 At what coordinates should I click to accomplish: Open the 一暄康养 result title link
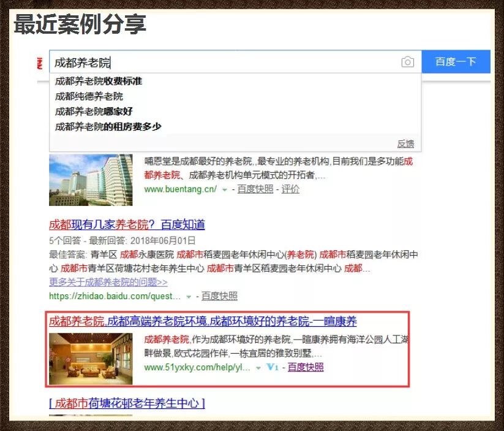[203, 321]
